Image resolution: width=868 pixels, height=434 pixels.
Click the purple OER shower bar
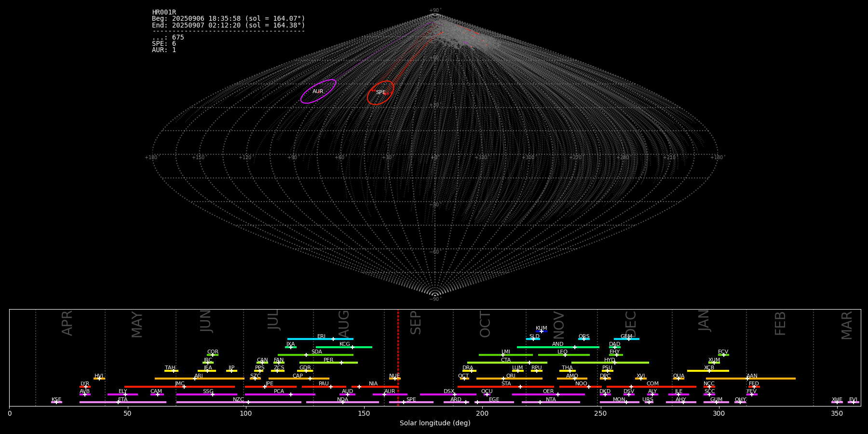coord(548,394)
